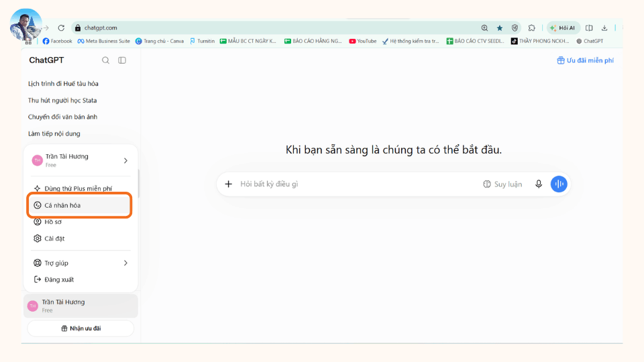644x362 pixels.
Task: Collapse the ChatGPT sidebar panel icon
Action: [122, 60]
